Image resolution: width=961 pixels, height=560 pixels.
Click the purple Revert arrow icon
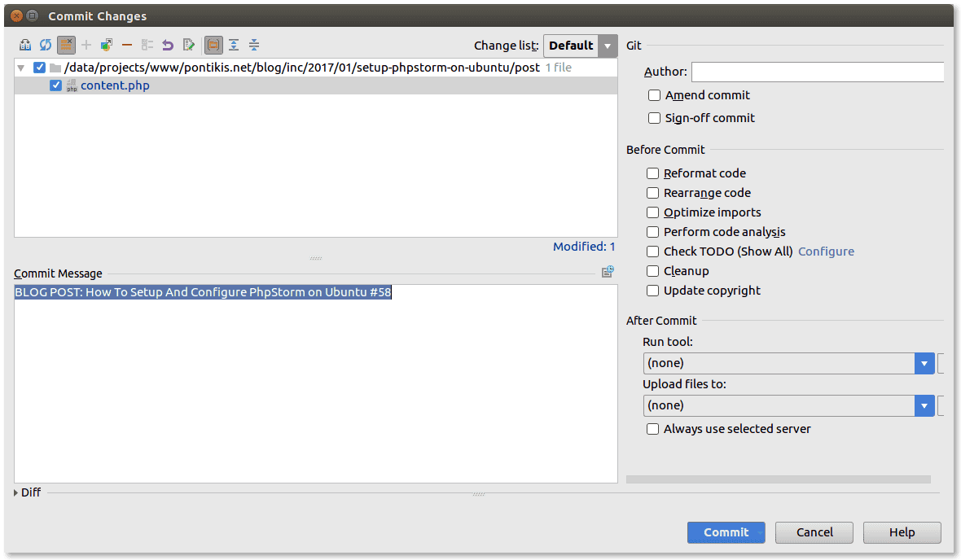[167, 45]
